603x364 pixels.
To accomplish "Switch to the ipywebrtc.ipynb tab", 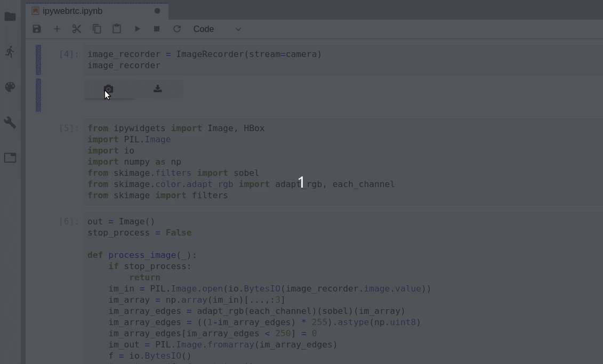I will pyautogui.click(x=73, y=11).
